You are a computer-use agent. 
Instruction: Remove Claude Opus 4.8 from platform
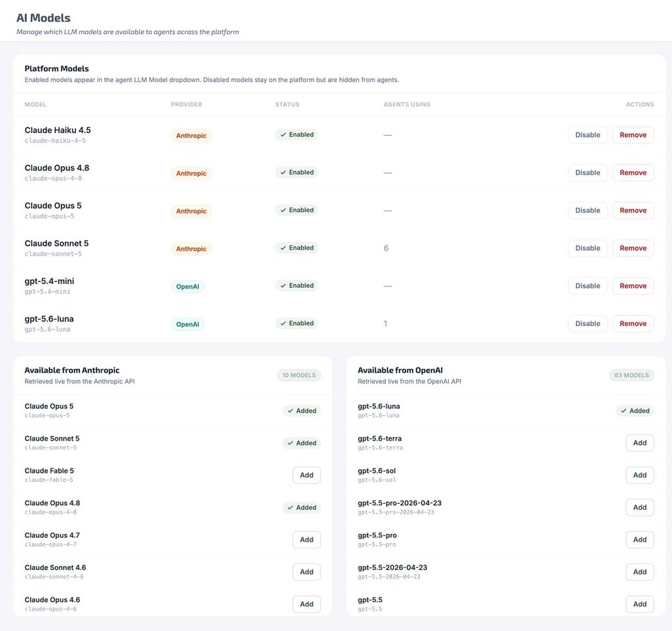point(633,173)
